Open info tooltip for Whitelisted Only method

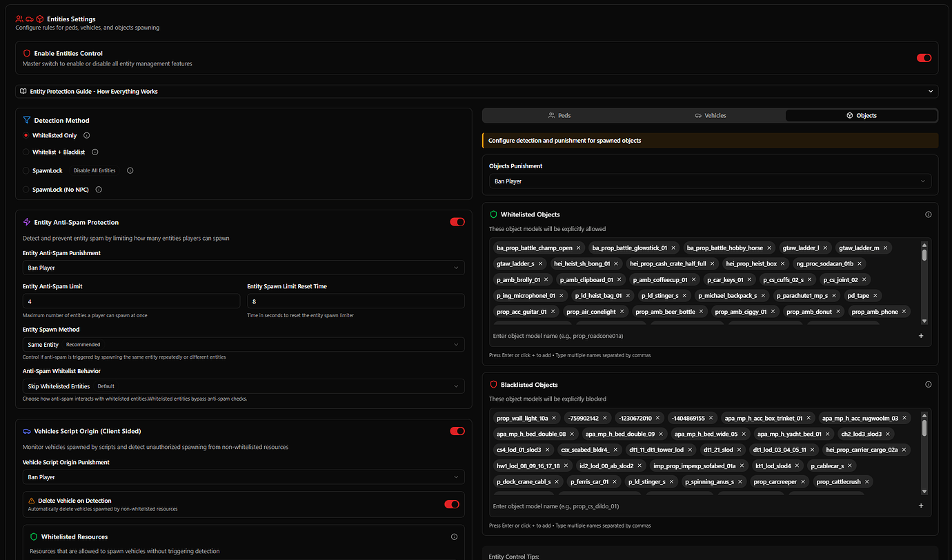pyautogui.click(x=86, y=136)
